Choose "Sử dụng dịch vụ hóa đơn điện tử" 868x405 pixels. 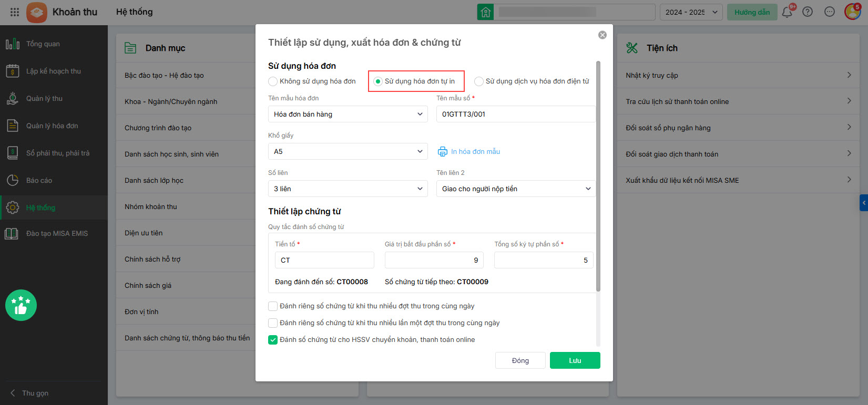pyautogui.click(x=479, y=81)
